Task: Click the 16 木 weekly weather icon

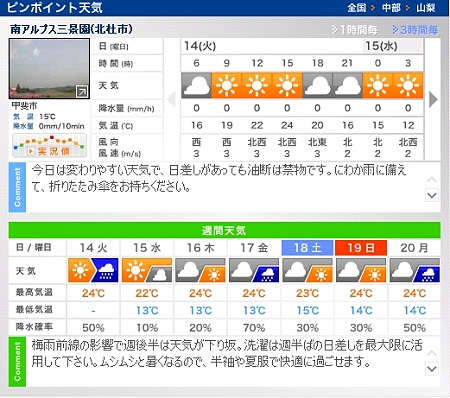Action: (200, 270)
